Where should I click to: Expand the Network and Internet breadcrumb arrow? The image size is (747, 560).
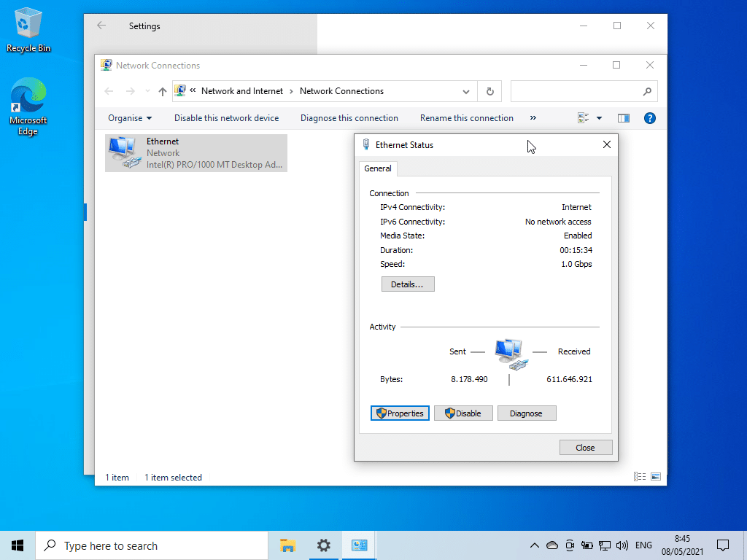(291, 91)
